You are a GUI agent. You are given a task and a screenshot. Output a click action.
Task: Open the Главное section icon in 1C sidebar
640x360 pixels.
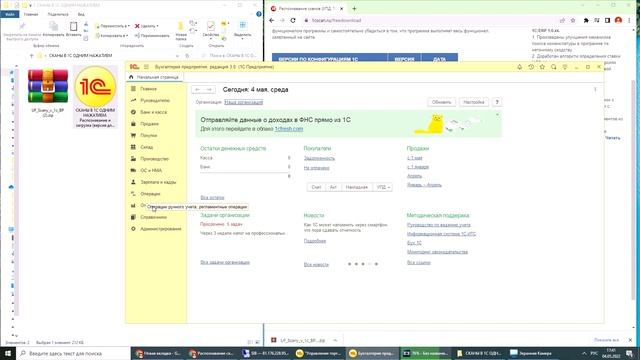point(133,89)
